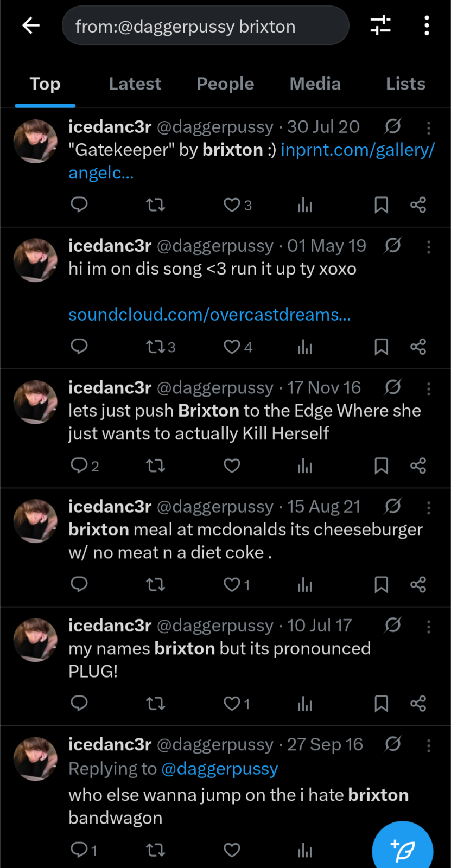Viewport: 451px width, 868px height.
Task: Switch to the Latest tab
Action: pos(135,84)
